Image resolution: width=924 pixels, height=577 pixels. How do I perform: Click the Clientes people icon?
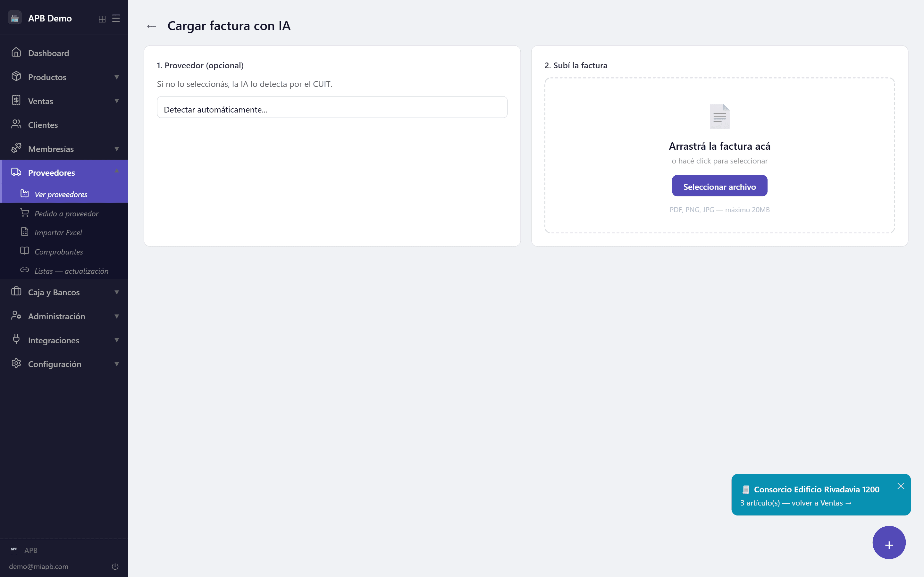(x=16, y=124)
